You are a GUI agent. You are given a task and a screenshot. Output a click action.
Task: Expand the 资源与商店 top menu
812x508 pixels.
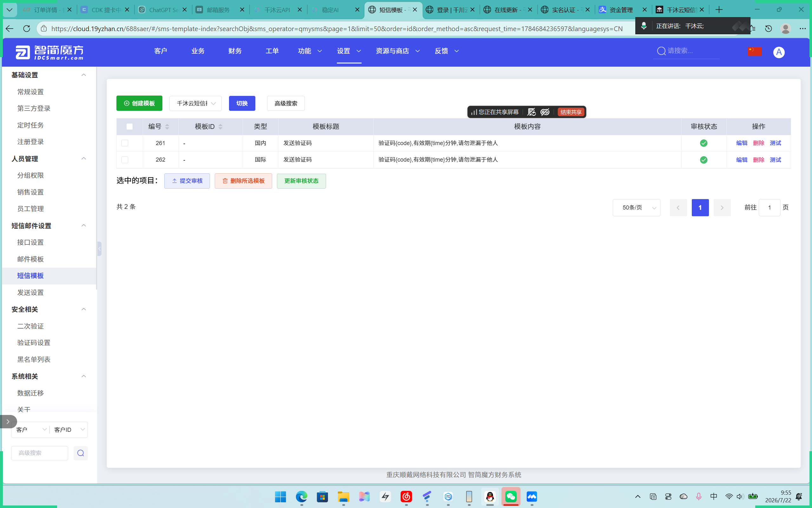pos(398,51)
